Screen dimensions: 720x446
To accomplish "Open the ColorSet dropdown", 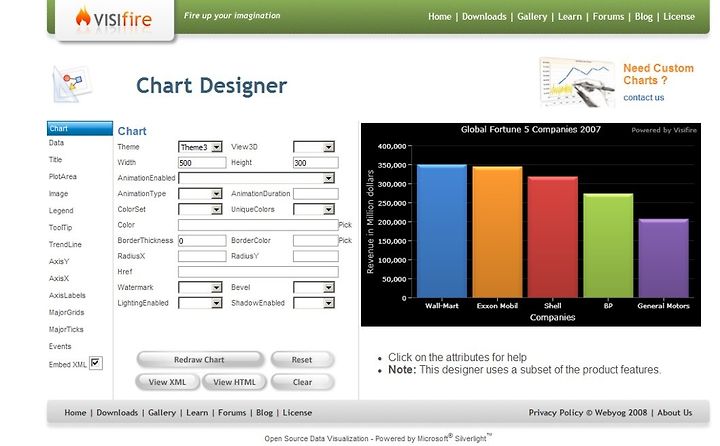I will coord(200,209).
